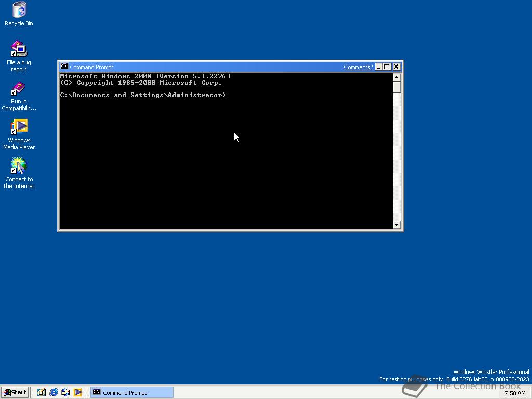Open the Start menu
This screenshot has width=532, height=399.
[x=15, y=393]
